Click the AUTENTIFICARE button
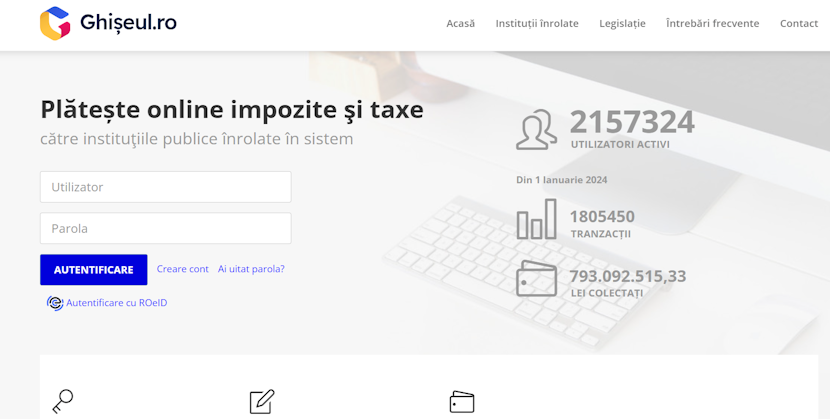 [94, 270]
